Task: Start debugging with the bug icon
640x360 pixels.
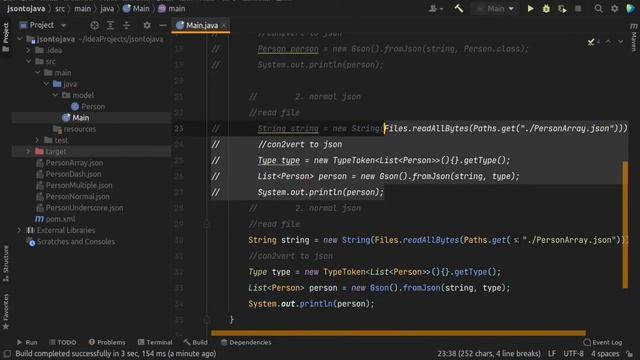Action: pos(546,9)
